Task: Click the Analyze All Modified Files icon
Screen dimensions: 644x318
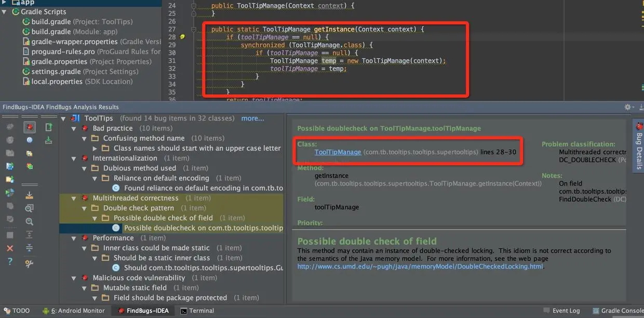Action: [x=10, y=206]
